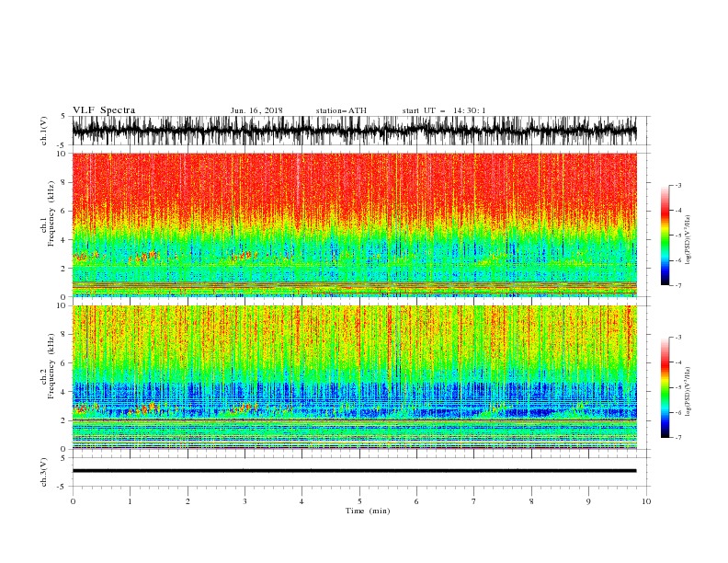Screen dimensions: 728x563
Task: Click the ch.3 flat black waveform line
Action: 354,471
